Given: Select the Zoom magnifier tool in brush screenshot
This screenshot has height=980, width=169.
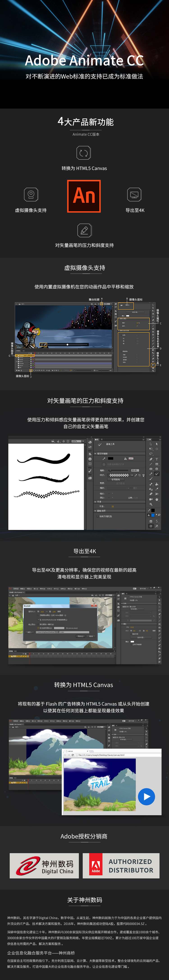Looking at the screenshot, I should coord(151,504).
